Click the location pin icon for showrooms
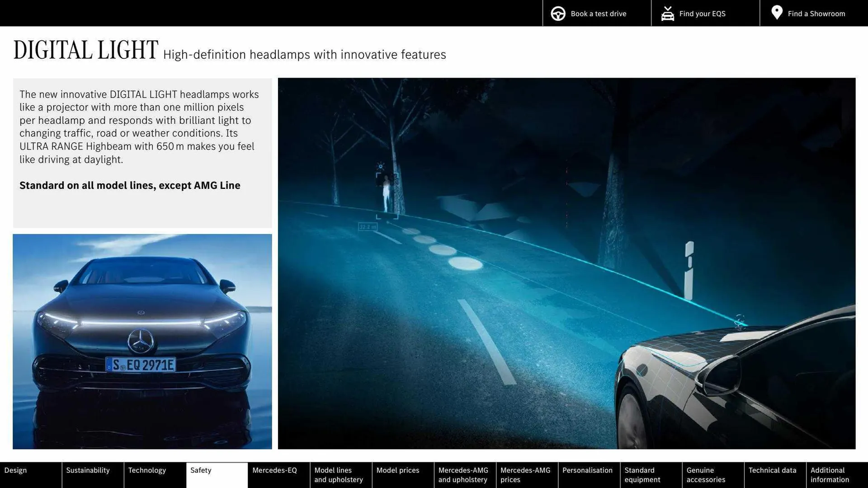This screenshot has width=868, height=488. pos(777,13)
